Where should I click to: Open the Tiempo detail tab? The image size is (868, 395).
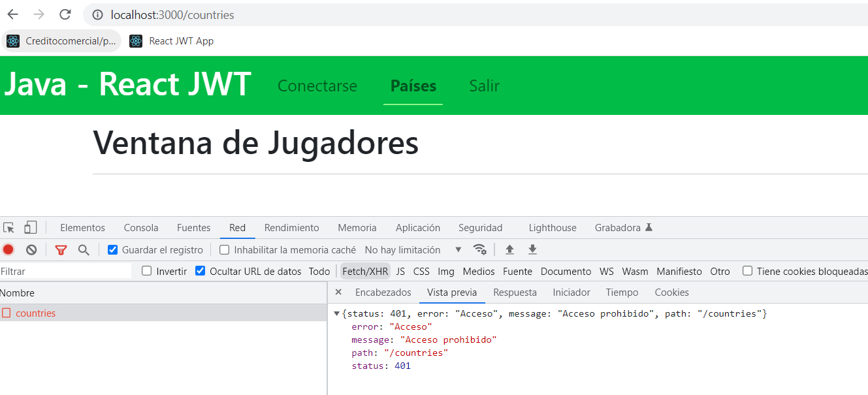pos(622,292)
